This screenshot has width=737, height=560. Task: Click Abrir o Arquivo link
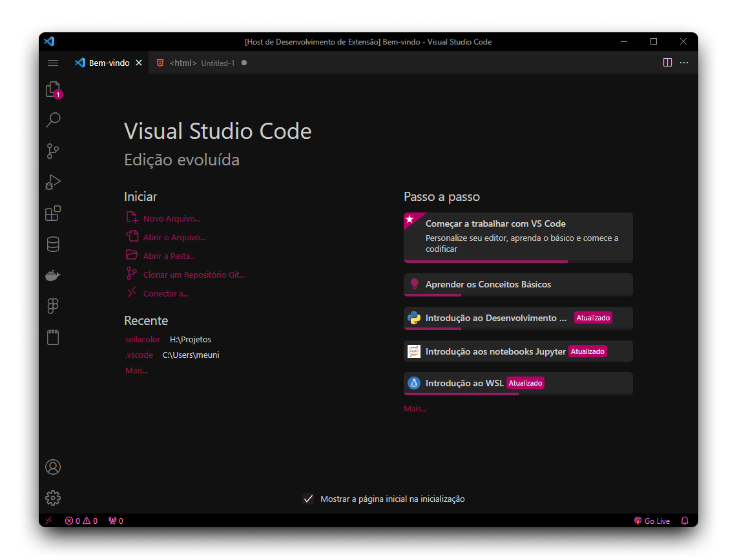174,238
